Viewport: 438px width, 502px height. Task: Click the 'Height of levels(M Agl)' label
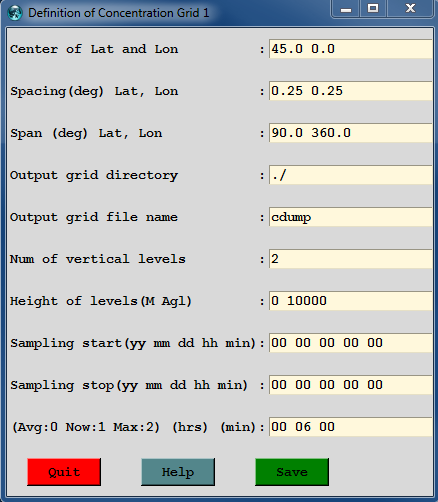click(x=101, y=301)
